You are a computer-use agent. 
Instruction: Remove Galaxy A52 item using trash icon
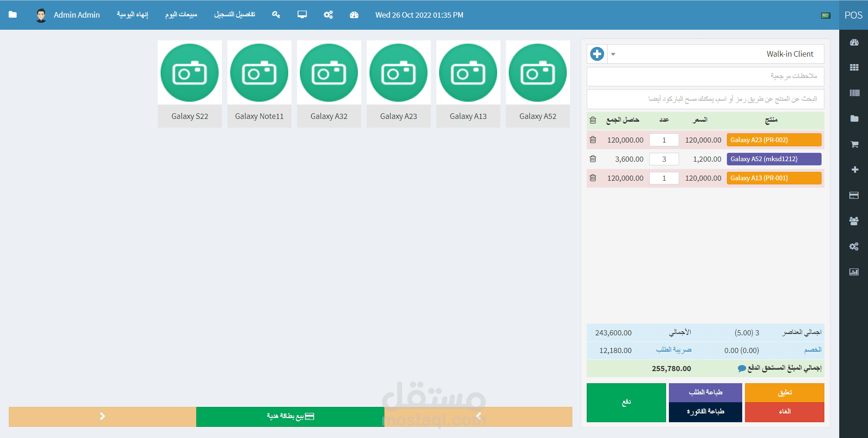tap(593, 159)
